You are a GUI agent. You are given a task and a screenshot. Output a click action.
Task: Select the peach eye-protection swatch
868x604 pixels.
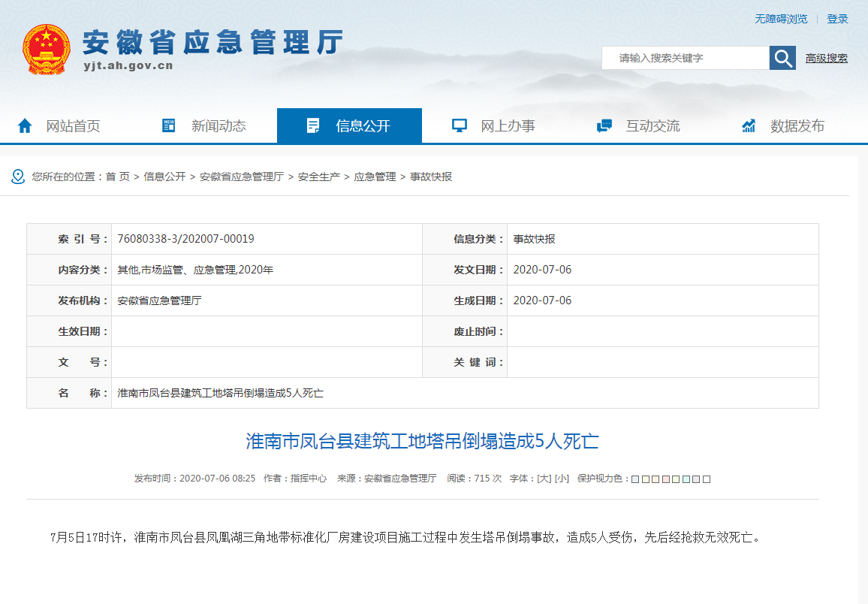(656, 479)
